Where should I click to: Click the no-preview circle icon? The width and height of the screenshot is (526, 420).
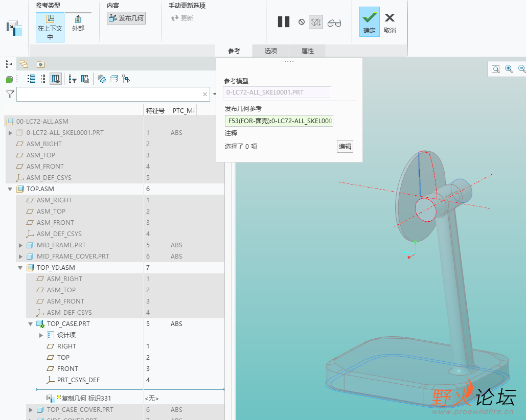click(302, 22)
